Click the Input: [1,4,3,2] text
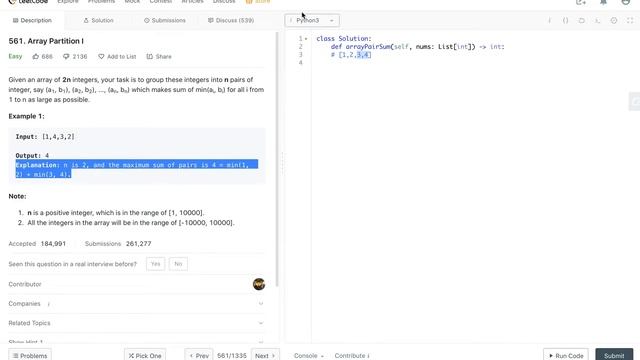This screenshot has height=360, width=640. 45,137
